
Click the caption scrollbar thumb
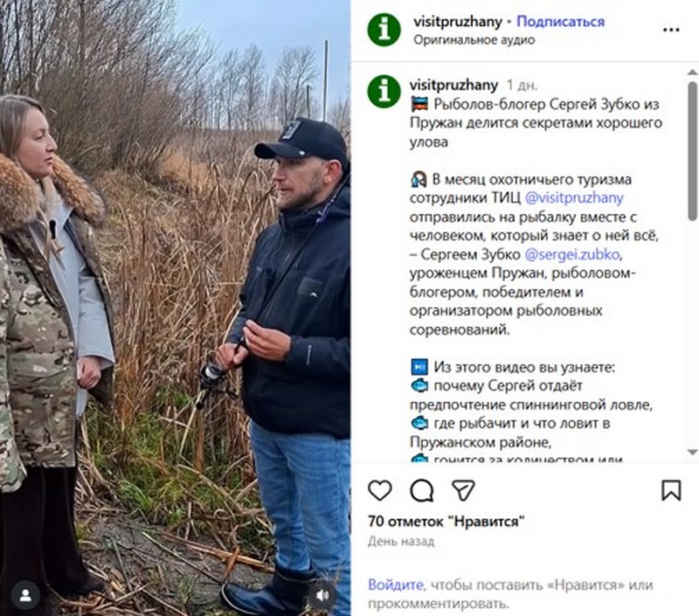click(692, 150)
